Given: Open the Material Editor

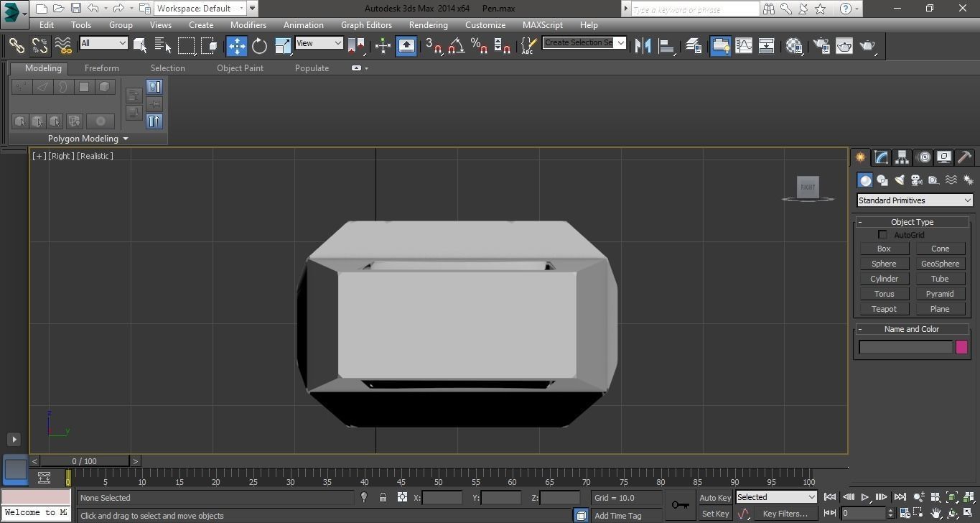Looking at the screenshot, I should click(794, 46).
